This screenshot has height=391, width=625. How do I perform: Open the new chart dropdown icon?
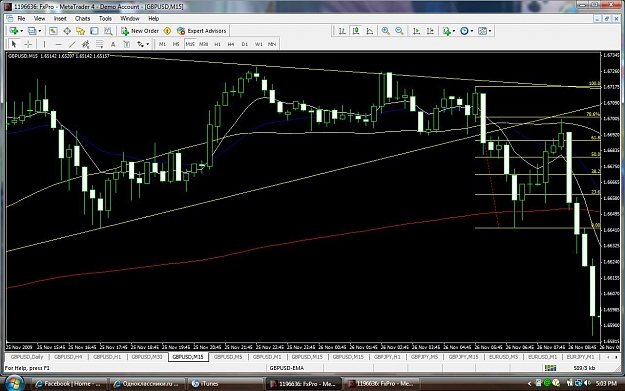point(14,31)
